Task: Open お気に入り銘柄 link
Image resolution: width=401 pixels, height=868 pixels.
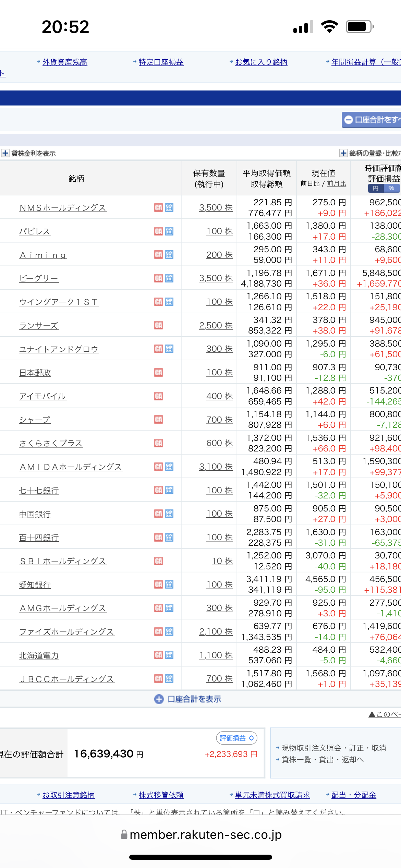Action: pyautogui.click(x=261, y=62)
